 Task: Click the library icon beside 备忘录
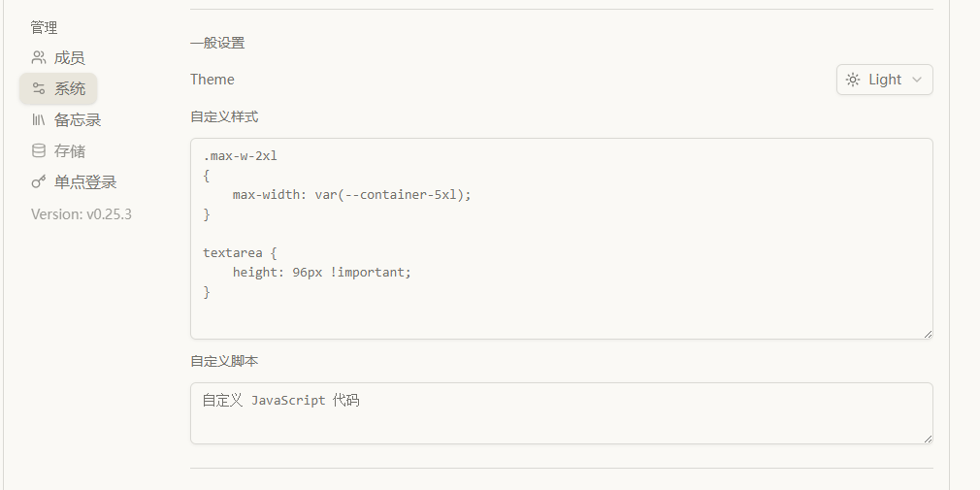coord(39,120)
